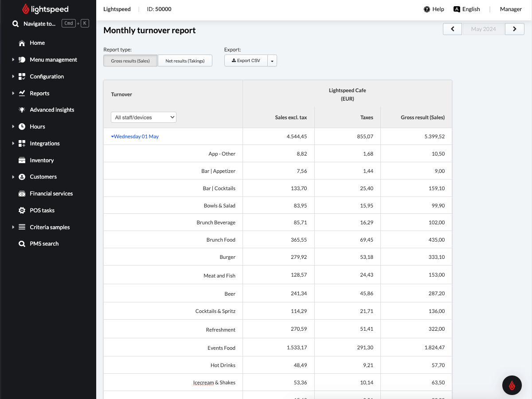Open POS tasks menu item
Image resolution: width=532 pixels, height=399 pixels.
pos(42,211)
